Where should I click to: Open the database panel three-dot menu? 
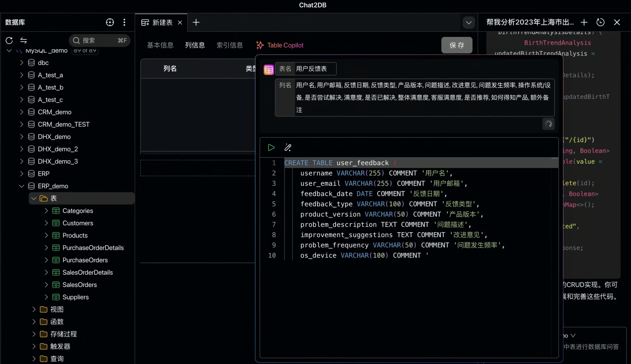click(124, 22)
